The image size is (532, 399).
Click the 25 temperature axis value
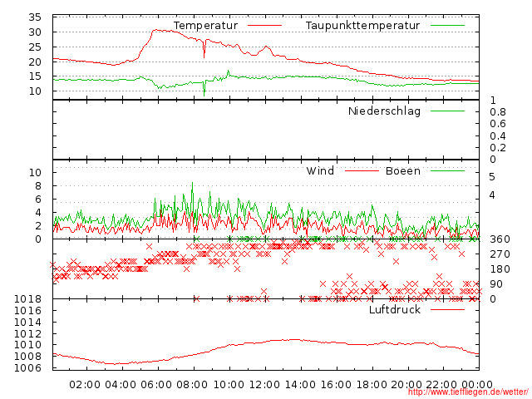35,47
